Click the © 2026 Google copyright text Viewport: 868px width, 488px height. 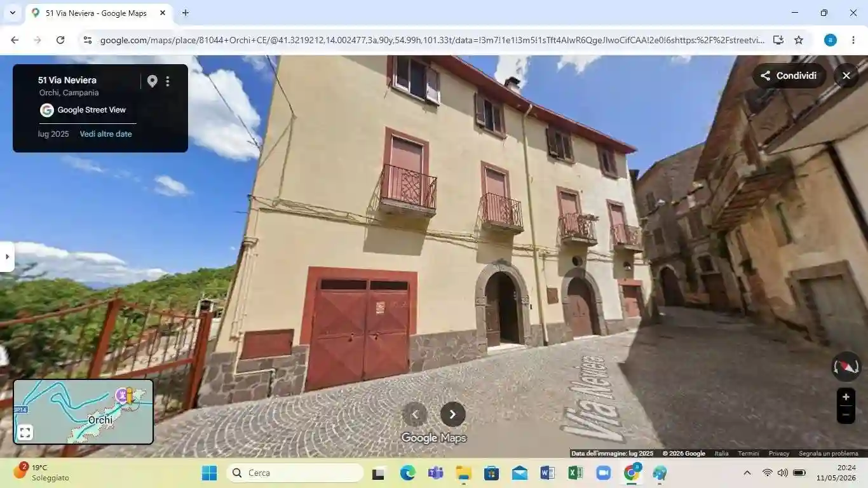pos(684,454)
